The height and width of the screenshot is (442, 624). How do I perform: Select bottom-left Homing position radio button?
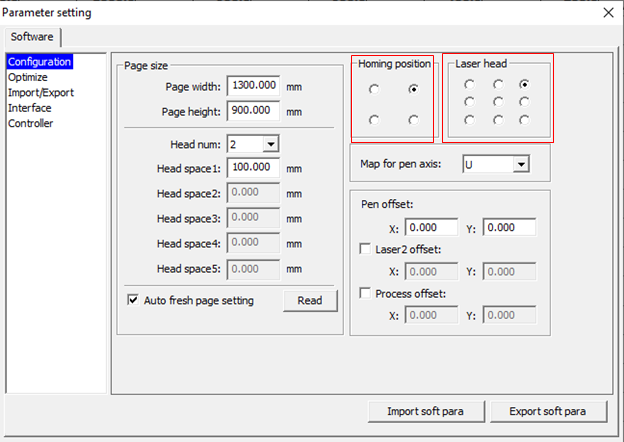pos(374,120)
